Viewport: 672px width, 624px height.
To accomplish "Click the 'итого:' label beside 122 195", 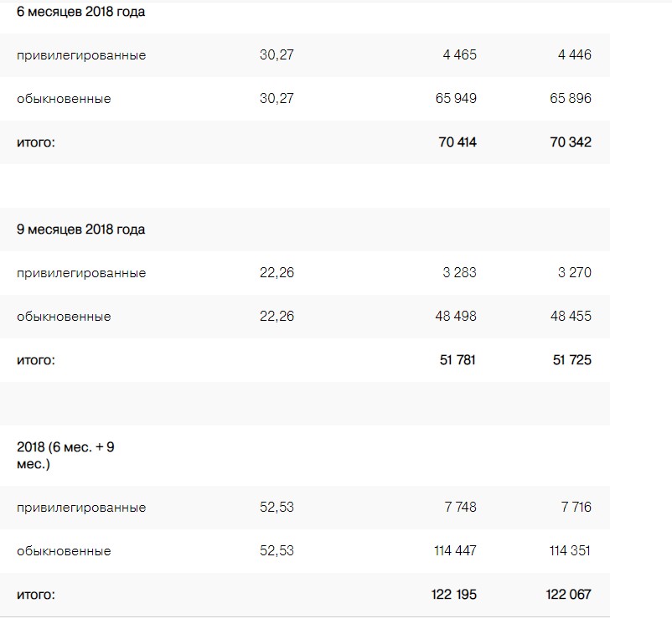I will 36,595.
